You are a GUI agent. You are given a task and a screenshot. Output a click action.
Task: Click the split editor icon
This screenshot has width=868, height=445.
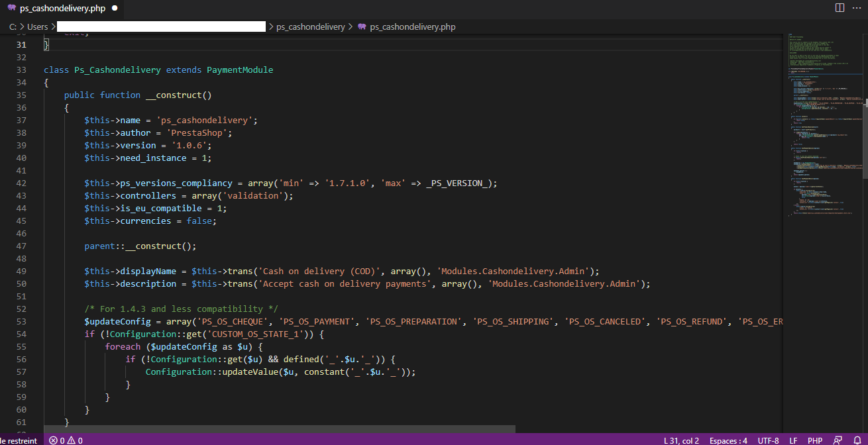coord(840,8)
